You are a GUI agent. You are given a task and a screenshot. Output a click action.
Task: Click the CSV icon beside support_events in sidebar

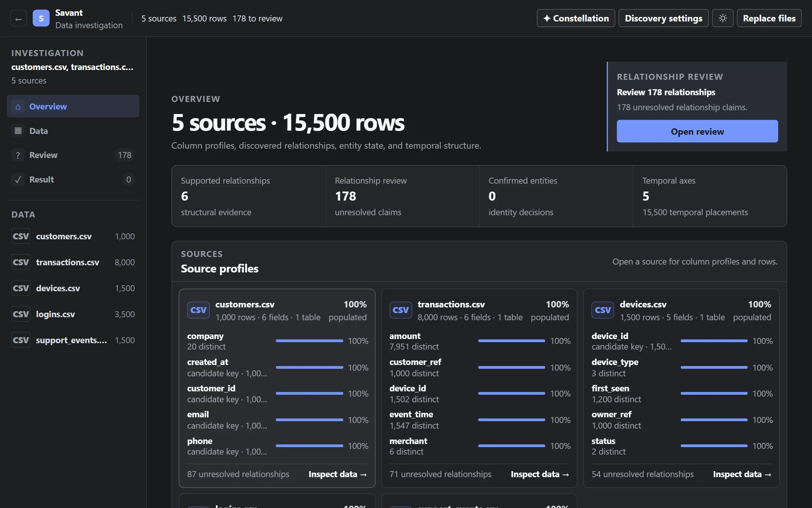pyautogui.click(x=21, y=340)
